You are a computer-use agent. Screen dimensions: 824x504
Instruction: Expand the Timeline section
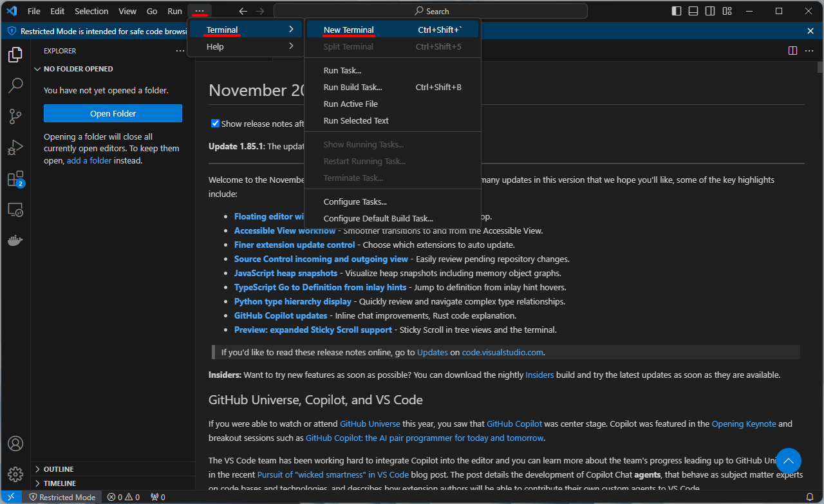(113, 483)
